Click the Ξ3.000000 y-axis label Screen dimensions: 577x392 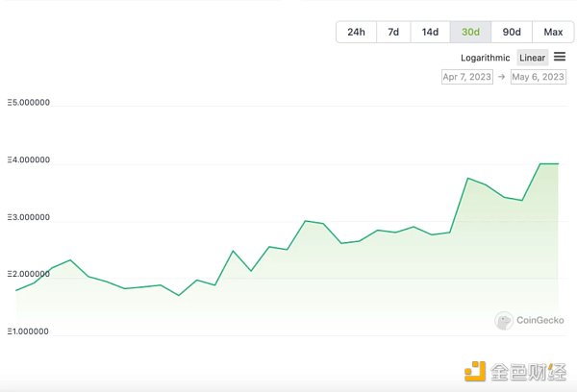[29, 217]
